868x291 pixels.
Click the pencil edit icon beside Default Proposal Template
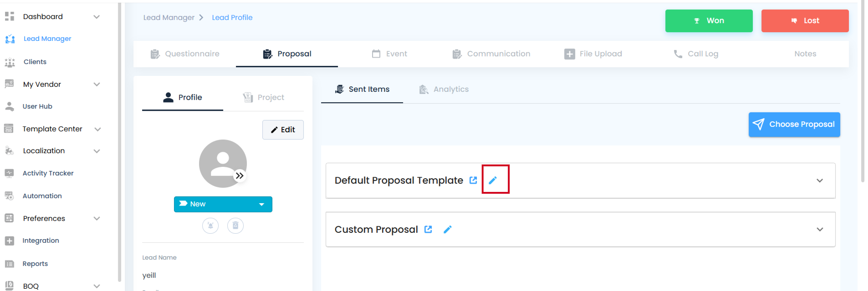pos(493,180)
